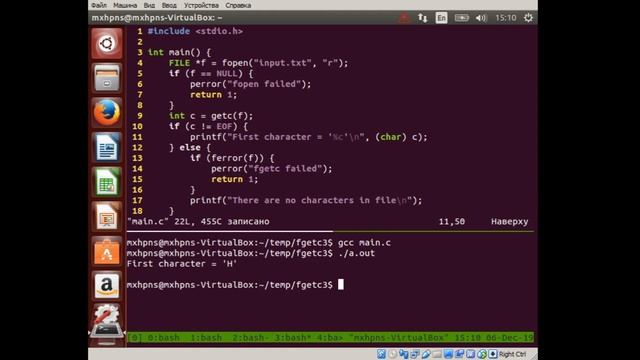Viewport: 640px width, 360px height.
Task: Click the fopen("input.txt", "r") line
Action: click(x=258, y=63)
